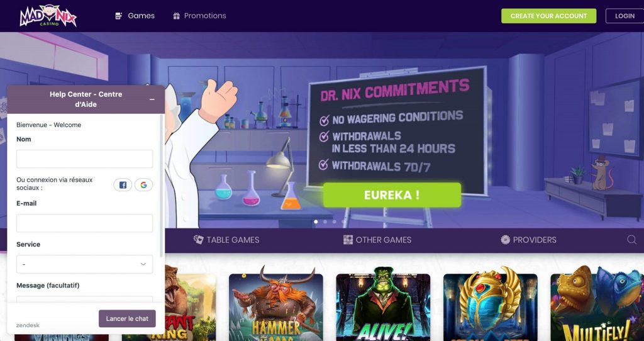Click the Lancer le chat button

127,318
